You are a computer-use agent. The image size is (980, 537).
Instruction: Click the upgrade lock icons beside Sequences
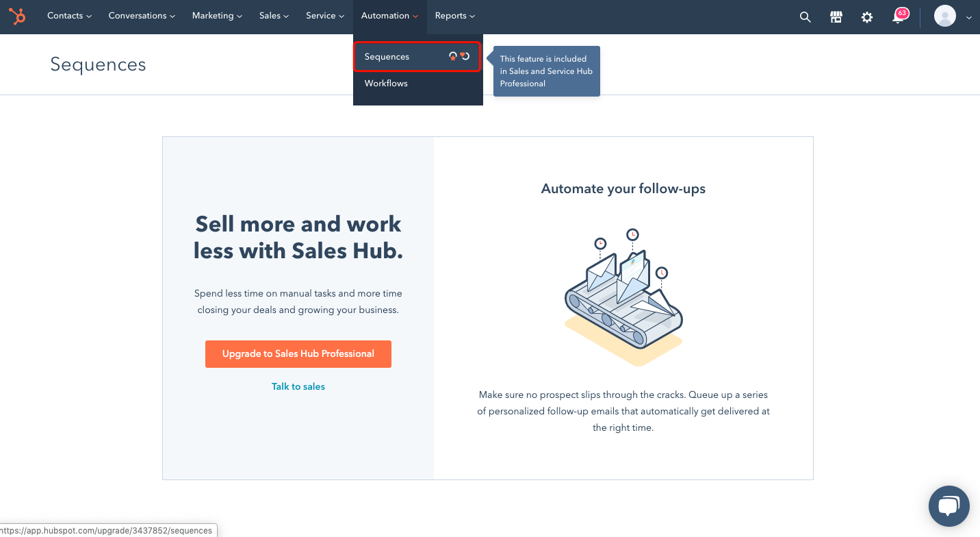(x=459, y=56)
